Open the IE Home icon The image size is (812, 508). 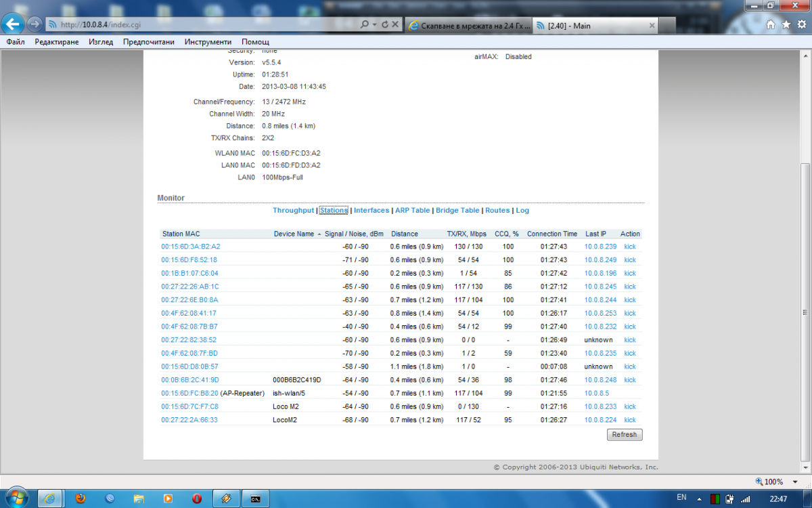click(x=771, y=24)
